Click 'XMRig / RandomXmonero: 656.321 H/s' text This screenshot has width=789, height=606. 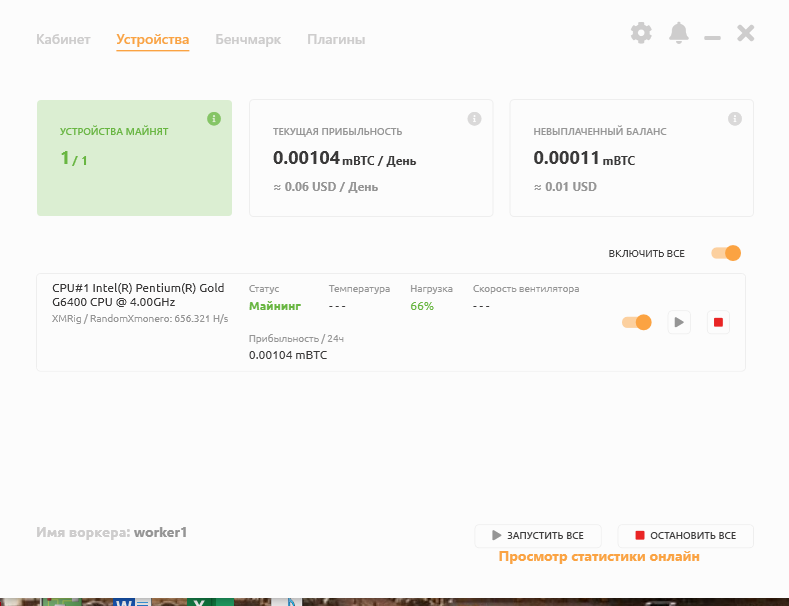pyautogui.click(x=140, y=319)
